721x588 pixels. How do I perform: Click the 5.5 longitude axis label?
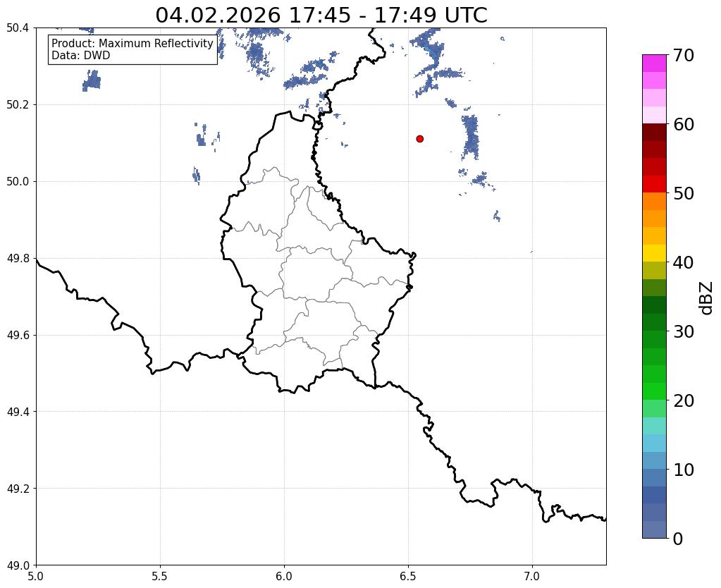pyautogui.click(x=160, y=577)
